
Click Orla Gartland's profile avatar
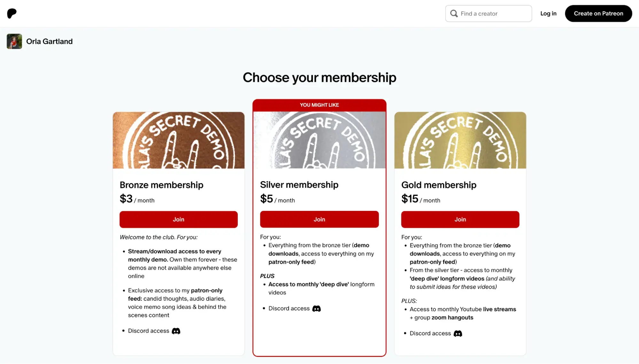click(x=14, y=41)
